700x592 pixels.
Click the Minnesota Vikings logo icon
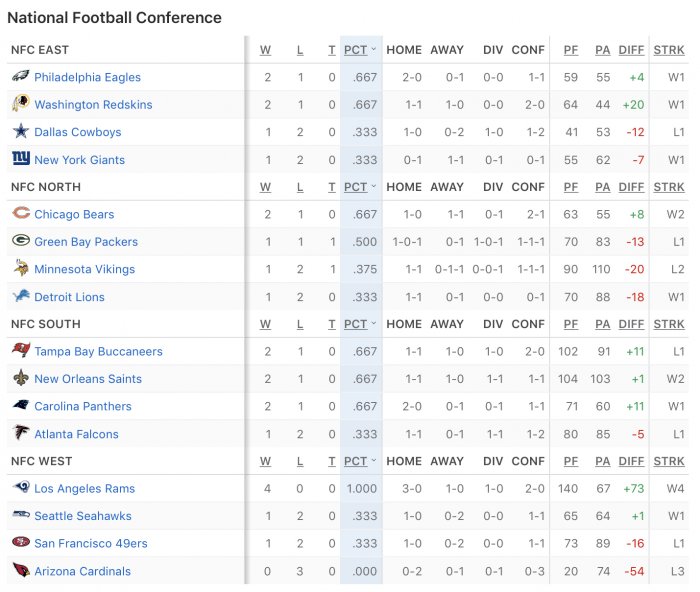pyautogui.click(x=21, y=268)
